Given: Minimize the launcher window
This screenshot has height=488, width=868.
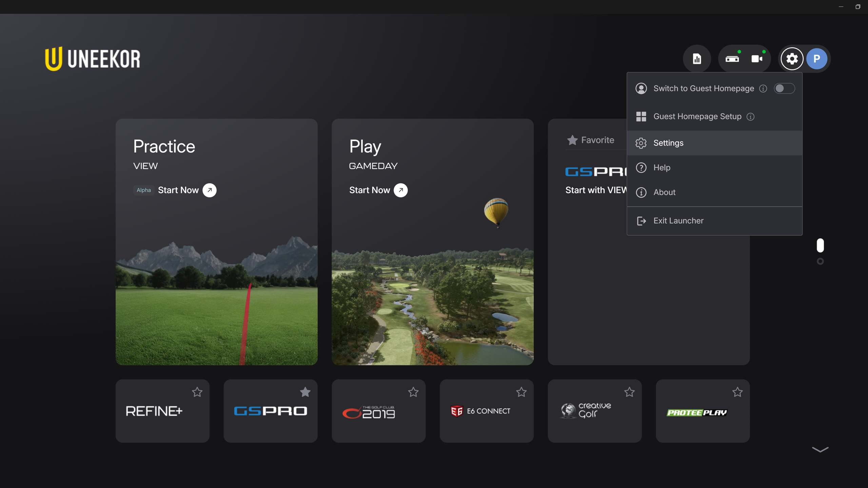Looking at the screenshot, I should pyautogui.click(x=841, y=7).
